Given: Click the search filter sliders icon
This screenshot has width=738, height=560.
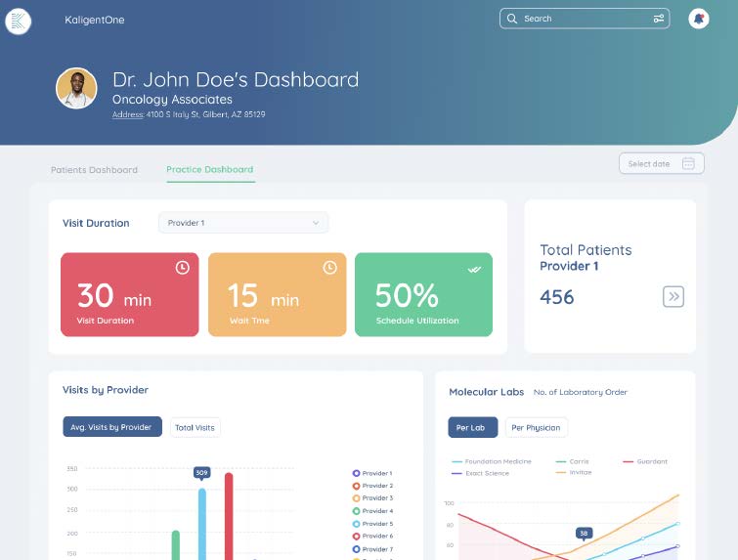Looking at the screenshot, I should pyautogui.click(x=659, y=19).
